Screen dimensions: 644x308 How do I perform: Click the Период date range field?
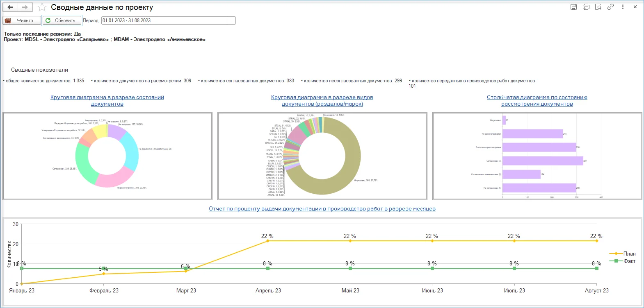click(x=164, y=20)
